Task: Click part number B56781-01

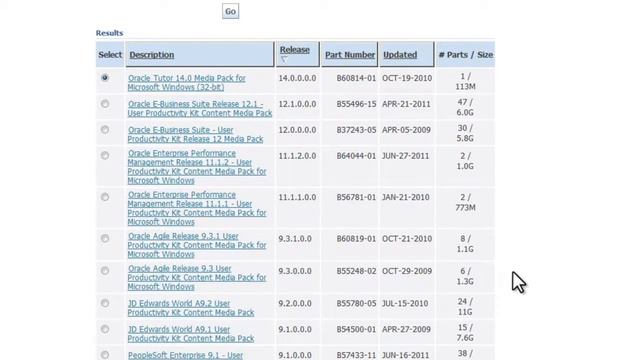Action: tap(356, 197)
